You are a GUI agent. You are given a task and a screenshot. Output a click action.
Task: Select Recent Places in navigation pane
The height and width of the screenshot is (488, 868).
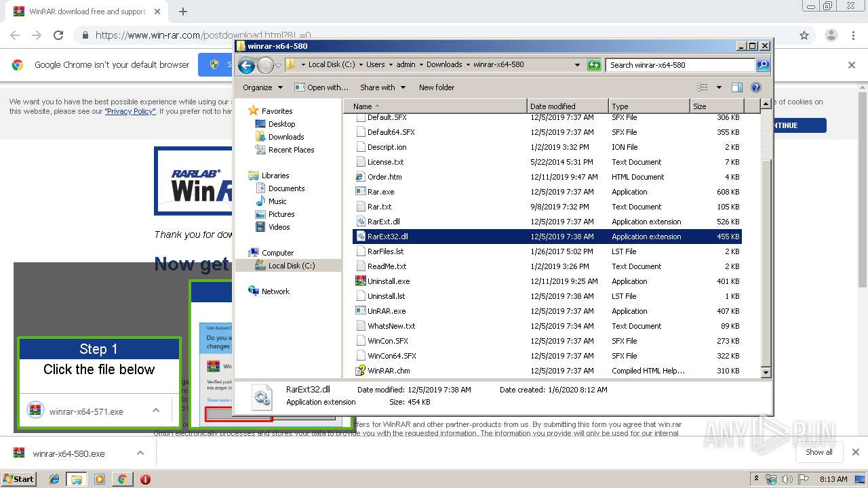coord(291,150)
